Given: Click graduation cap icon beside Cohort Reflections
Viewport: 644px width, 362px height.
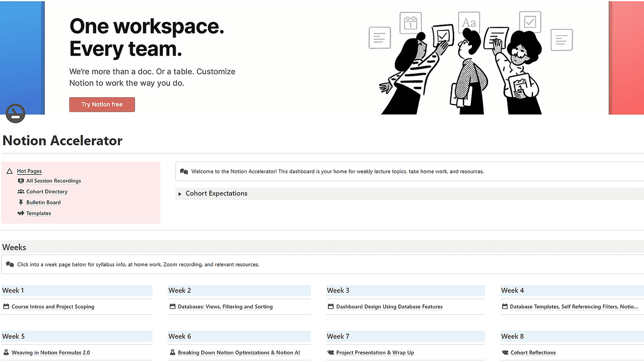Looking at the screenshot, I should 505,353.
